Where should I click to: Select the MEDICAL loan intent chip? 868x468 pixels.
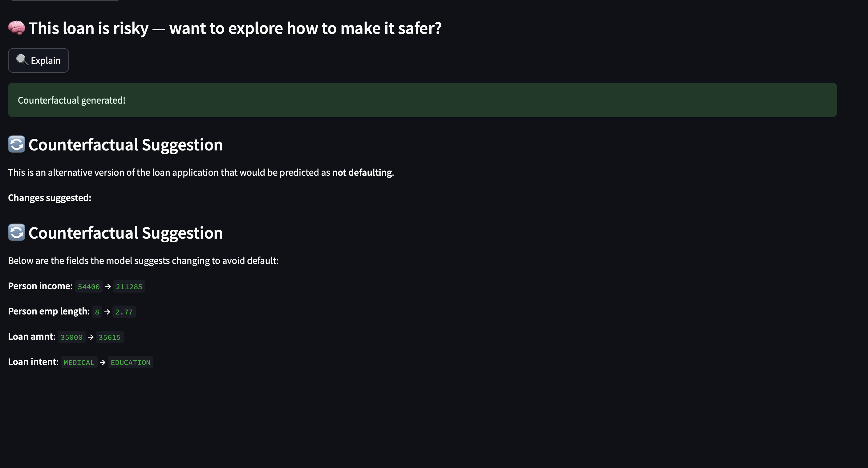(x=79, y=363)
